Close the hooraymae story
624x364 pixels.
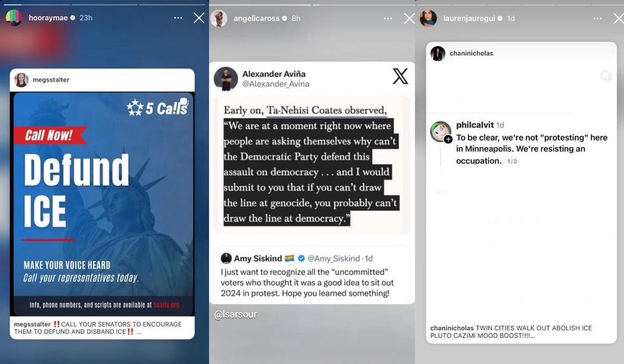point(199,18)
